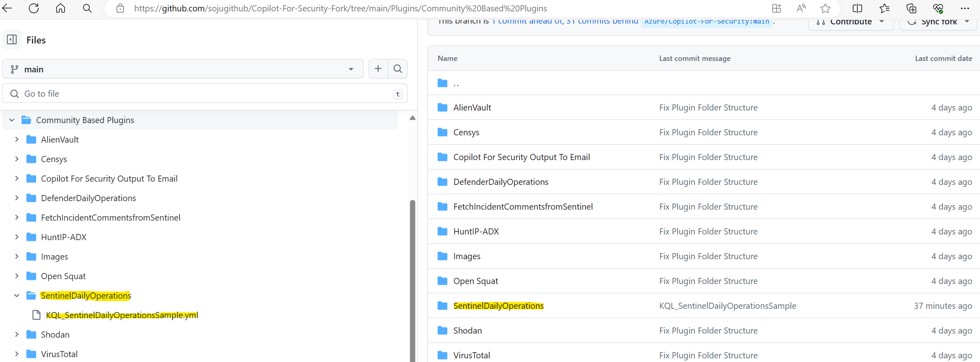Open the KQL_SentinelDailyOperationsSample commit message link
The width and height of the screenshot is (980, 362).
tap(727, 306)
